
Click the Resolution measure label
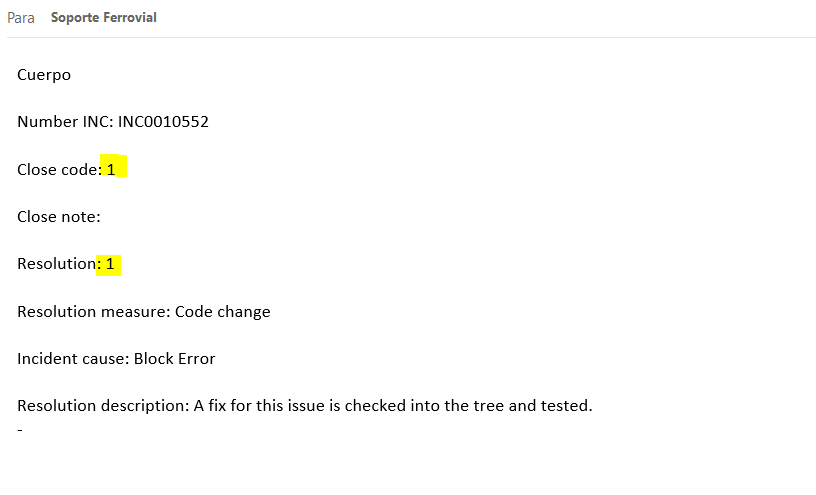94,312
